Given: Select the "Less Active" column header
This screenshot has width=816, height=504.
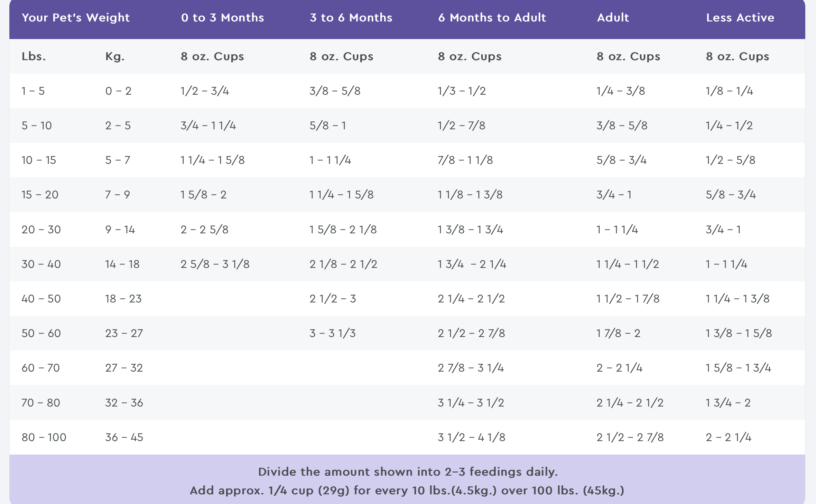Looking at the screenshot, I should pyautogui.click(x=740, y=18).
